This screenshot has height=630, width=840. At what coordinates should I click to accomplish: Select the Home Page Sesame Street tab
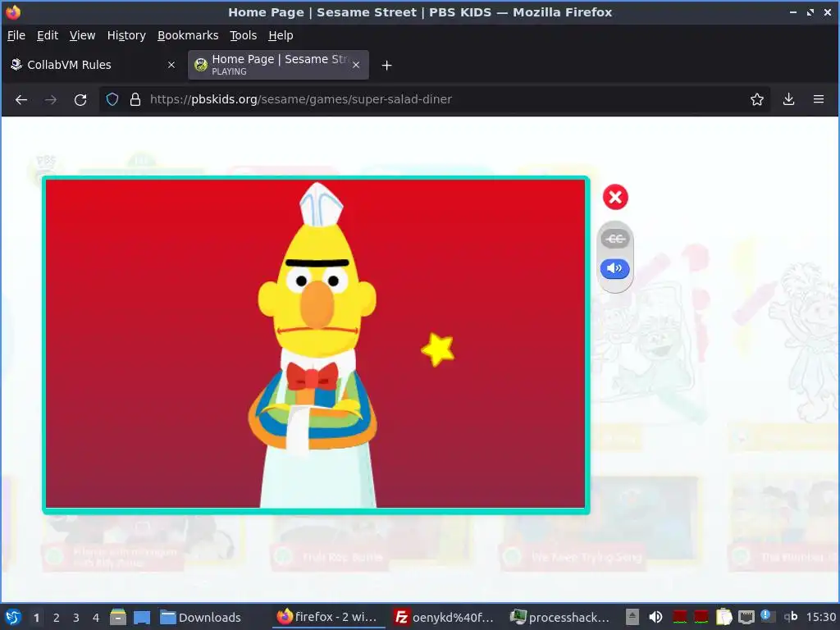(279, 65)
